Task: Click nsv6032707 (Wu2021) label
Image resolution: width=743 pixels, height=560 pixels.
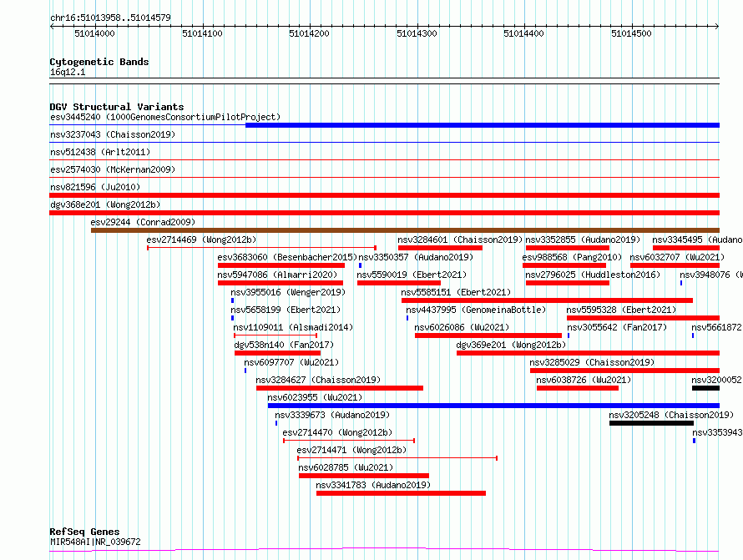Action: click(x=677, y=257)
